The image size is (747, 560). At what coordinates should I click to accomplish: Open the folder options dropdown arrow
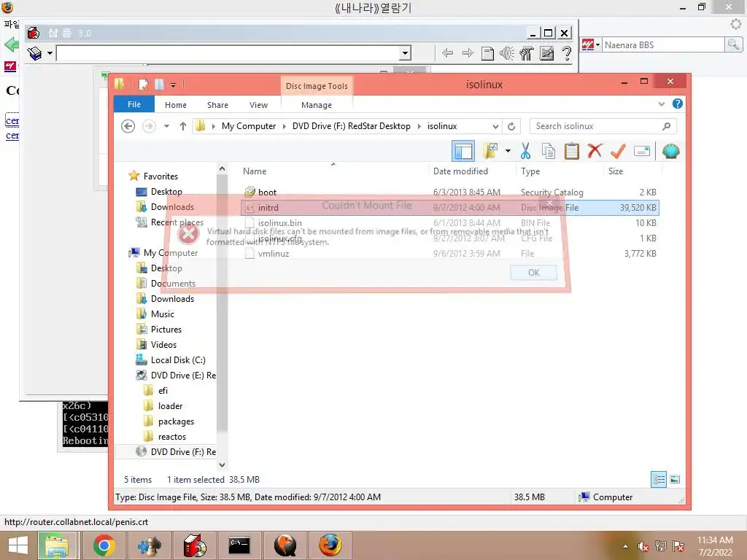click(x=508, y=152)
